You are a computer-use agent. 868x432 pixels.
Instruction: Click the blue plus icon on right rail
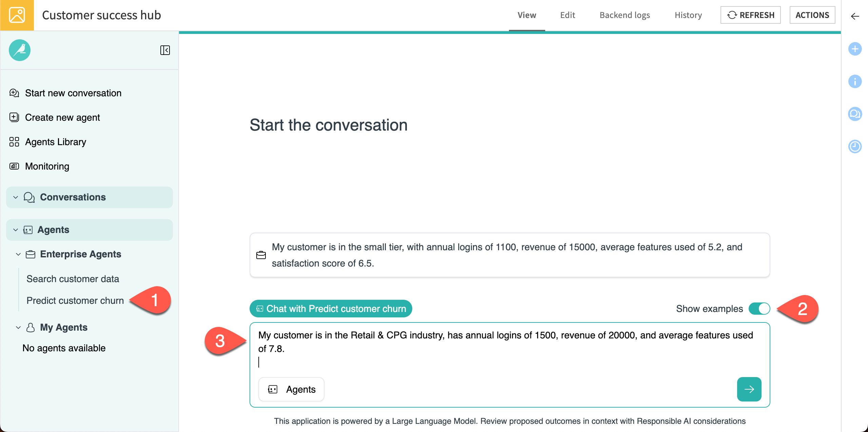coord(855,49)
